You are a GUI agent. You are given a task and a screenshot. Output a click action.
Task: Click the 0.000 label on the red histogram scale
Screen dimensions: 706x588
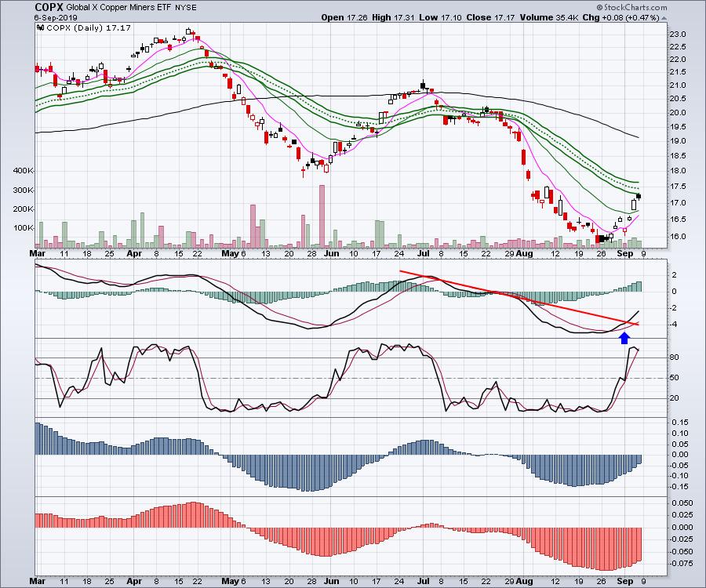pos(682,527)
